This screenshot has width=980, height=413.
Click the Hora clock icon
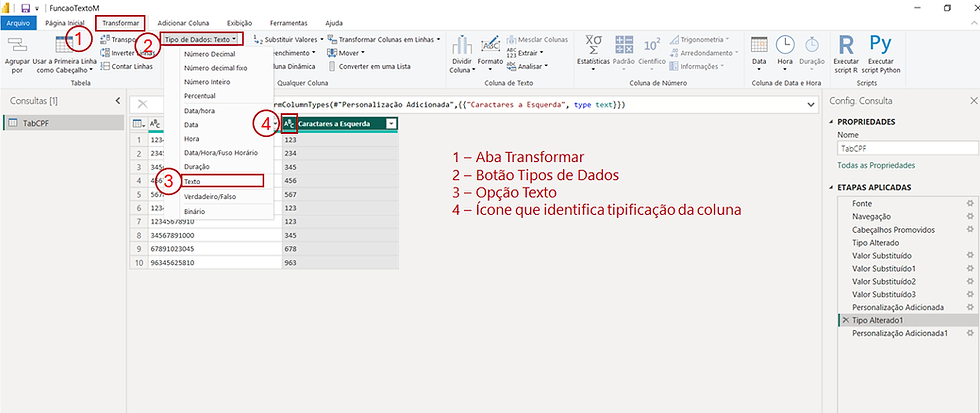[x=785, y=44]
